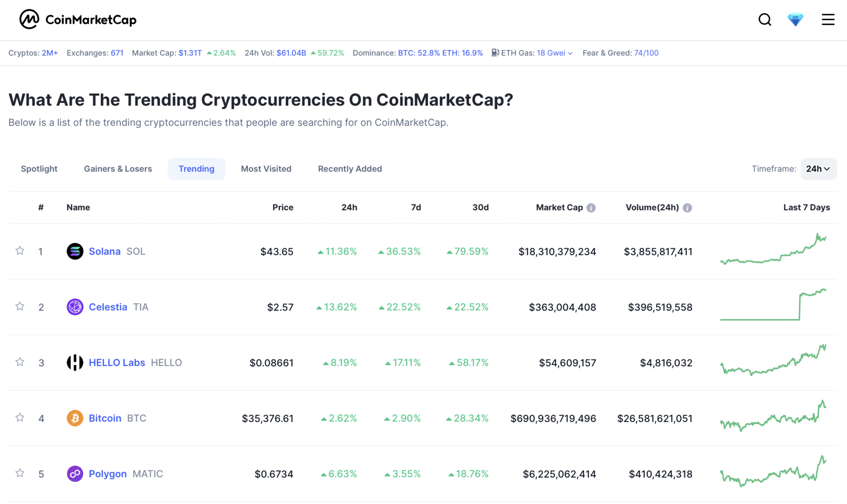Open the search icon
This screenshot has height=504, width=847.
pos(764,19)
